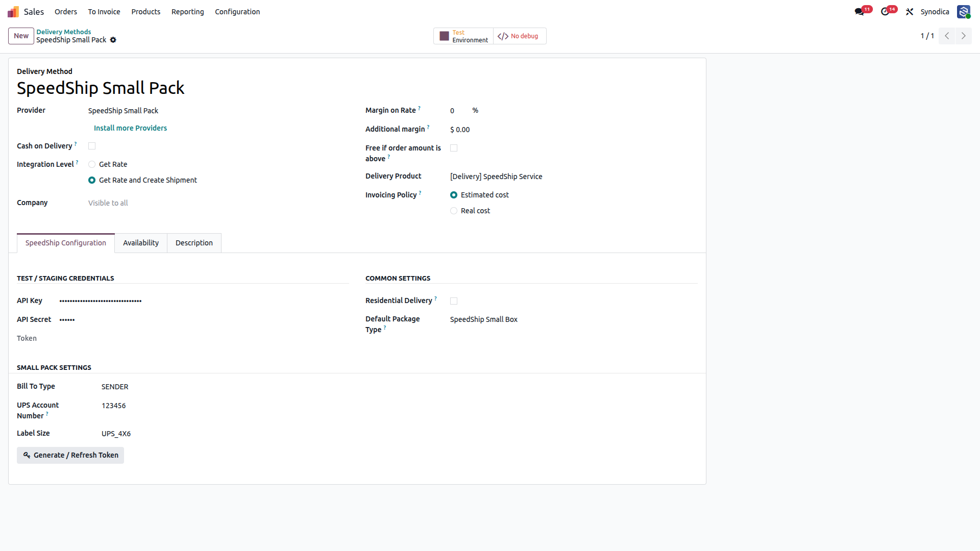Switch to the Availability tab

tap(141, 243)
